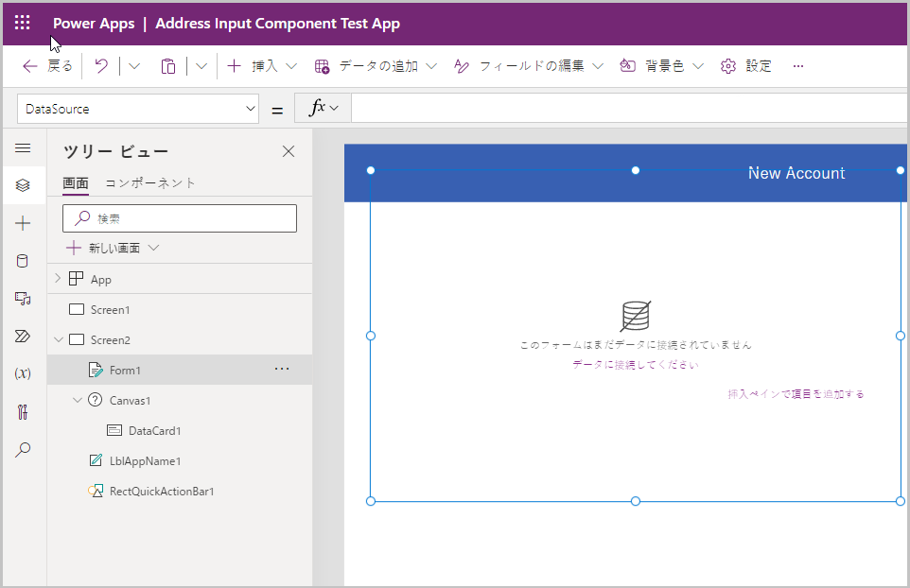Click the disconnected database icon on canvas

click(x=636, y=316)
